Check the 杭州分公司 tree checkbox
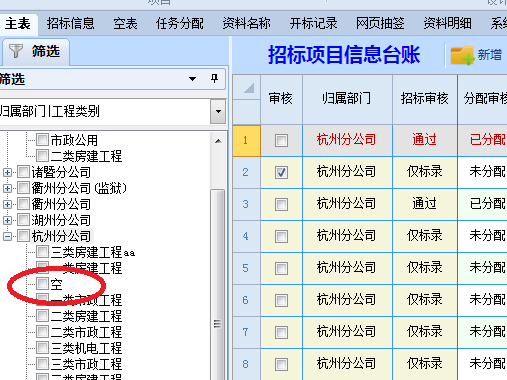This screenshot has width=507, height=380. (24, 236)
